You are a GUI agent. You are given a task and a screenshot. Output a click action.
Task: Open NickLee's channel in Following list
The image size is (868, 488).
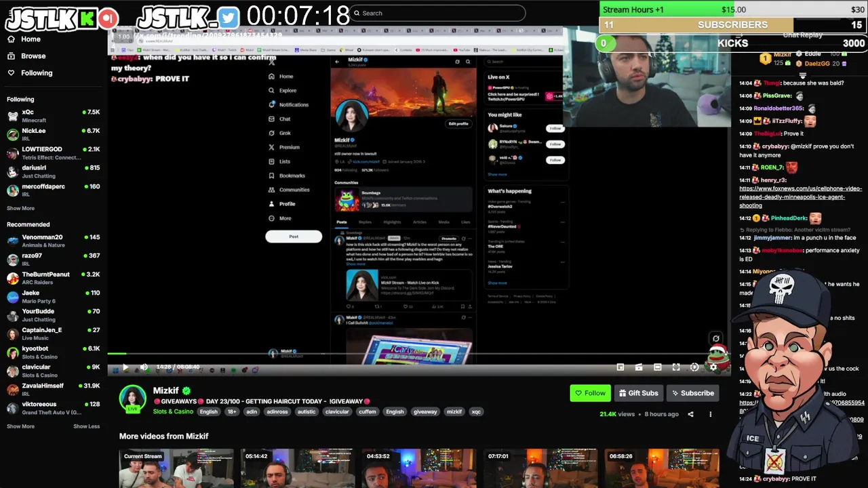(x=54, y=134)
